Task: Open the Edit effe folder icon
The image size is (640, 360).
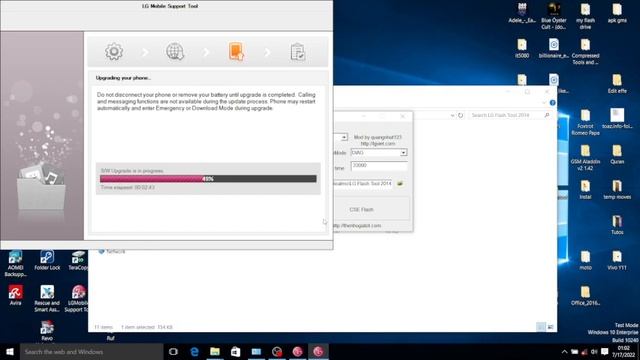Action: [617, 84]
